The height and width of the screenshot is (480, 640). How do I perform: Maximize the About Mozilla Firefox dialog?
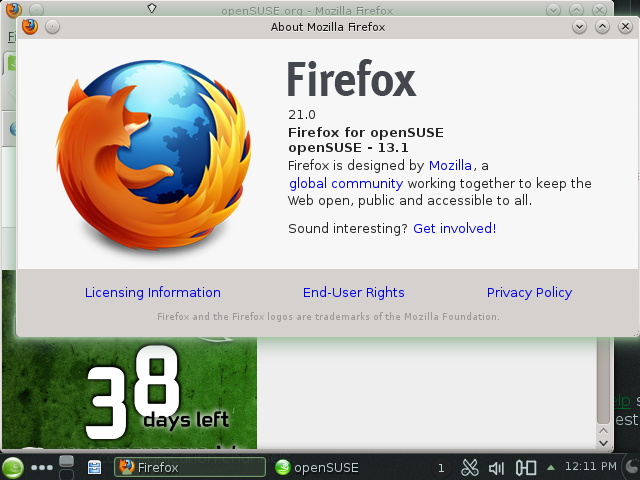602,27
